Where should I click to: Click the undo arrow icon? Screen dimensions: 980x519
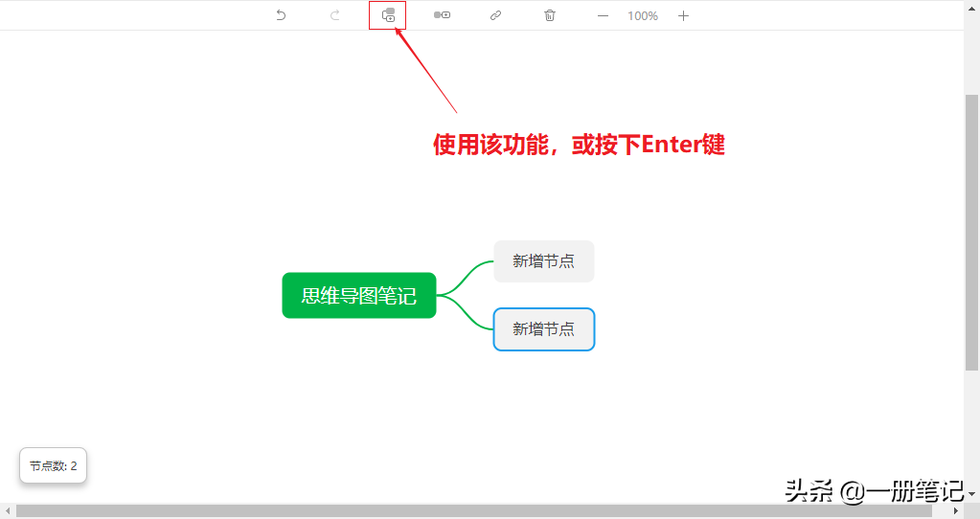click(281, 15)
